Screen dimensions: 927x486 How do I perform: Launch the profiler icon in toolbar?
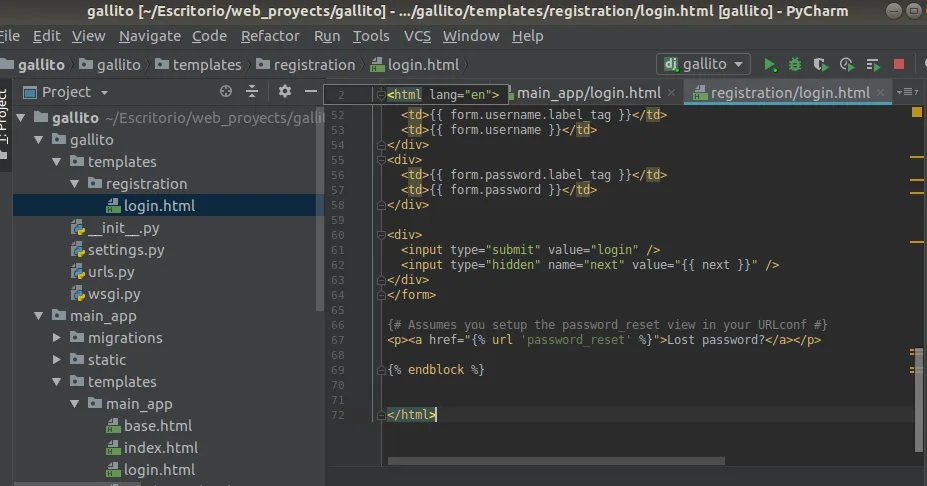click(847, 65)
